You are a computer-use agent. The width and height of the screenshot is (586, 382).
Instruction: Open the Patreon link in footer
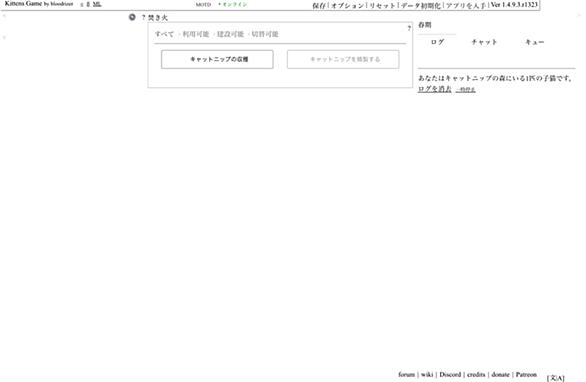tap(526, 374)
